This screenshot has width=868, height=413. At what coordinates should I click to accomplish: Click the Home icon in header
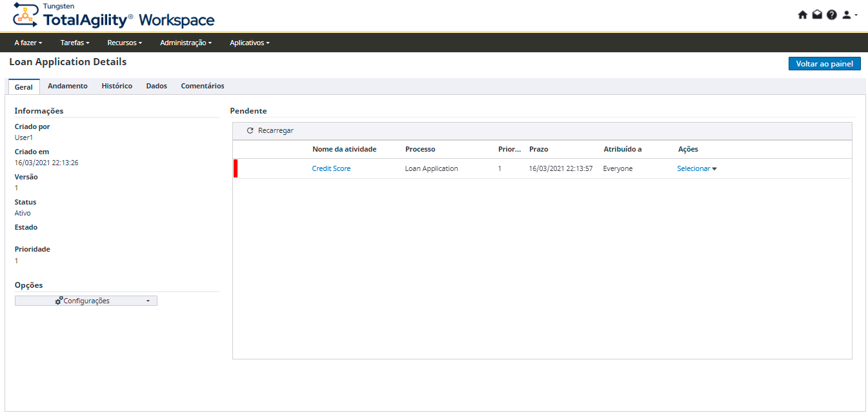[803, 15]
